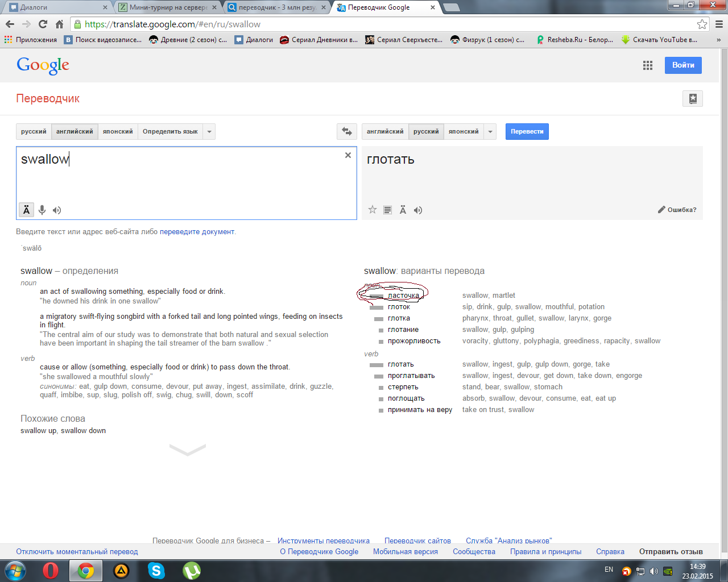Play source text audio via speaker icon

(x=57, y=210)
